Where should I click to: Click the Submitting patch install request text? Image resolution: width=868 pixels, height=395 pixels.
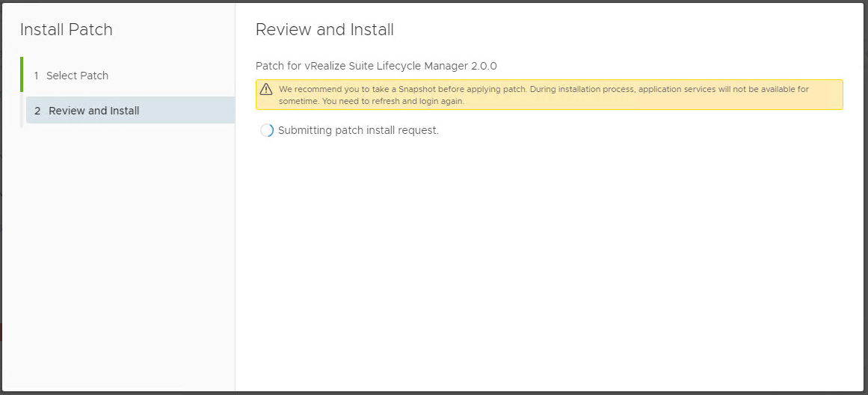pos(358,130)
